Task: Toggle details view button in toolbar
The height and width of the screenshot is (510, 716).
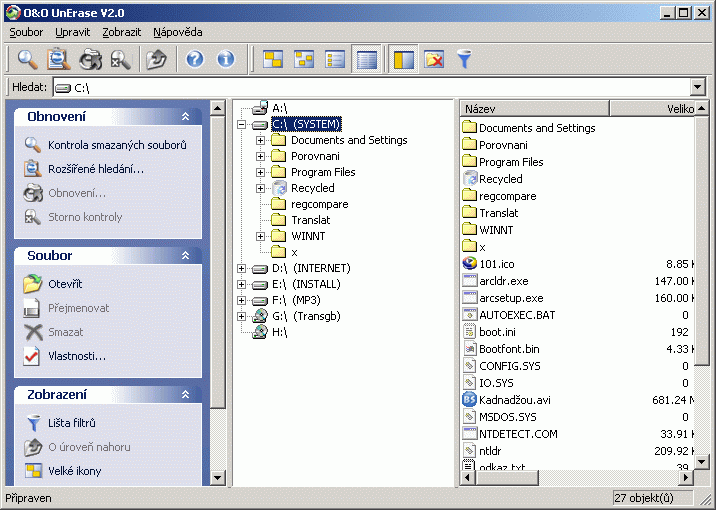Action: pos(367,60)
